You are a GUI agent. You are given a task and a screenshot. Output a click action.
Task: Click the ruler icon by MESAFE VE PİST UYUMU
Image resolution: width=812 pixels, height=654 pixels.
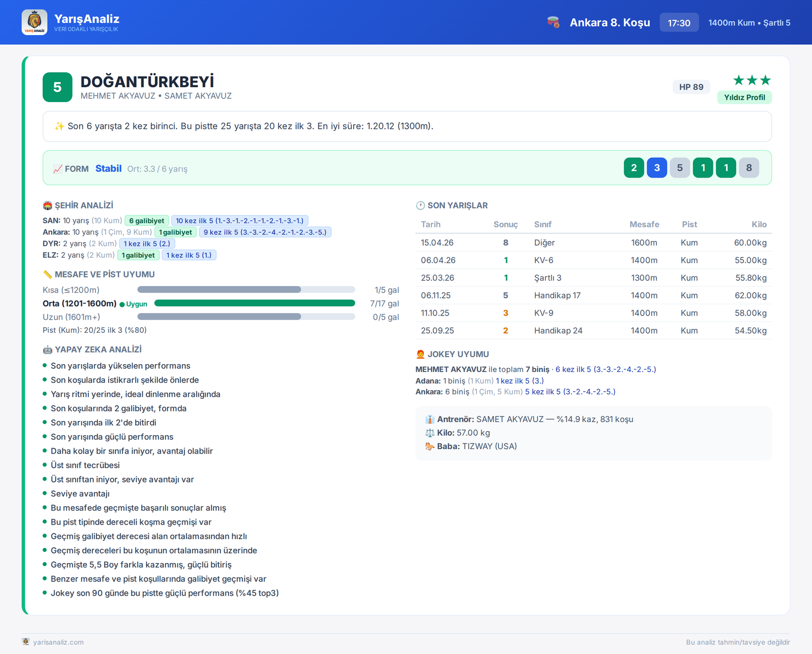48,274
